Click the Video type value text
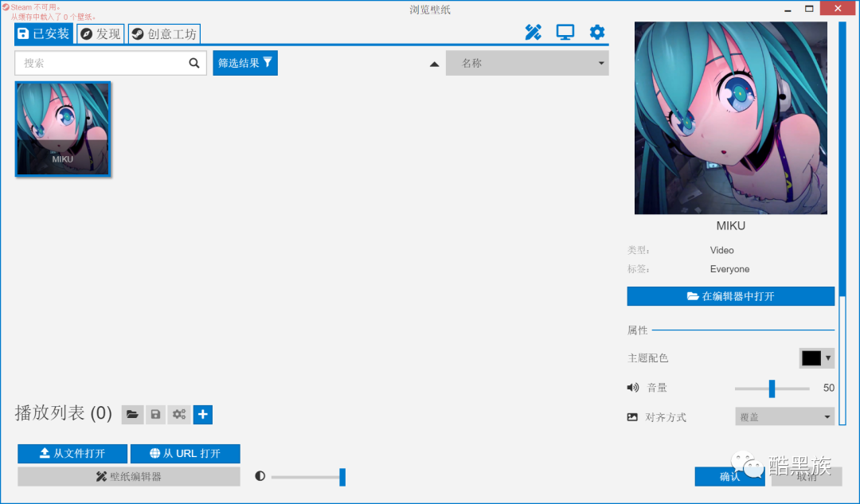Image resolution: width=860 pixels, height=504 pixels. tap(721, 250)
